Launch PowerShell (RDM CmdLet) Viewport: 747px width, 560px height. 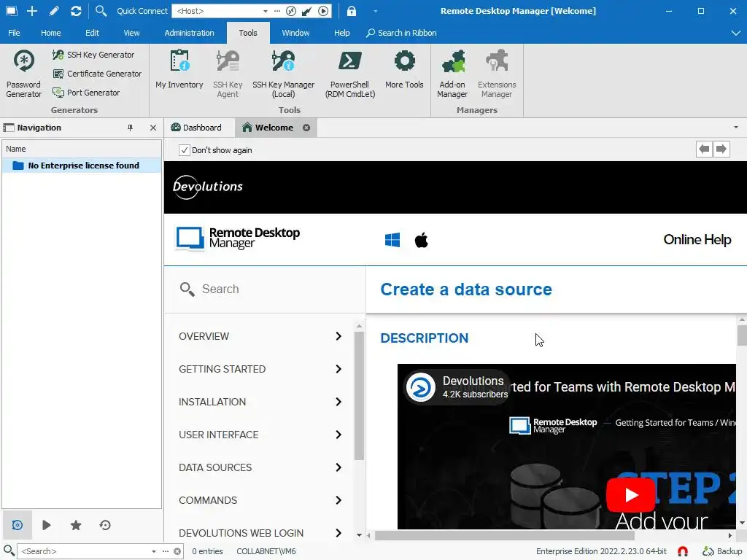349,74
